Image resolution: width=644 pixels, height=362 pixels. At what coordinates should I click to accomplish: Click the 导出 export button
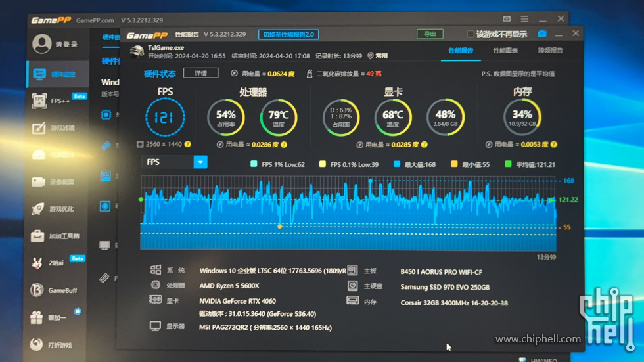430,34
